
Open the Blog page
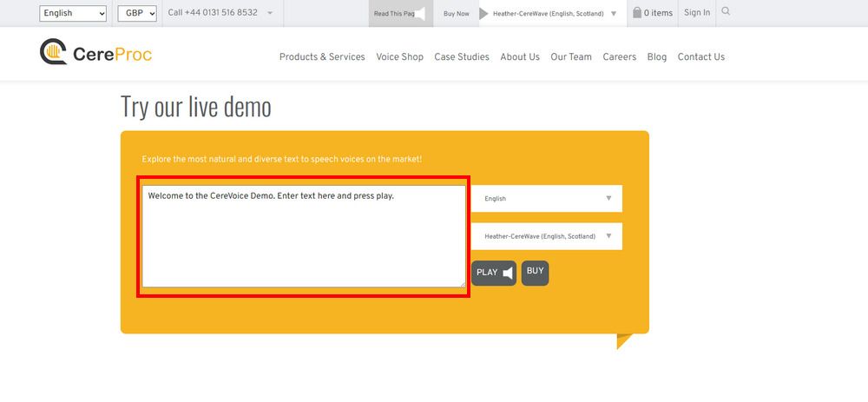point(657,56)
